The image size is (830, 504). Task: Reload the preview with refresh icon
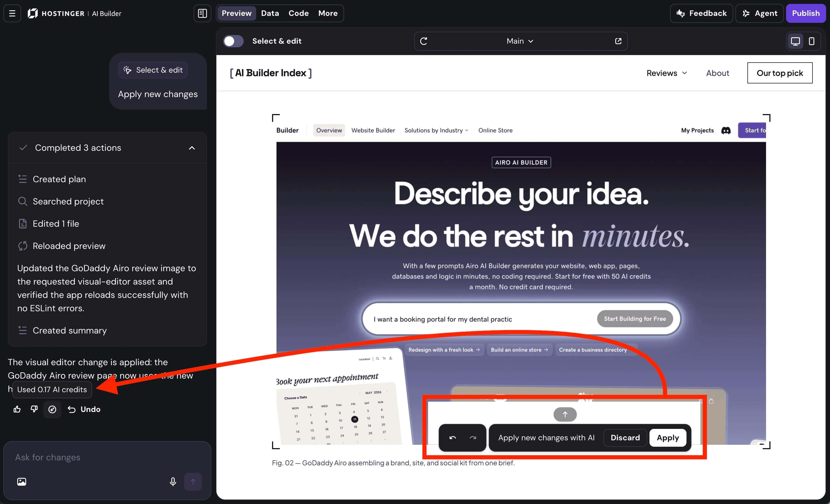[x=423, y=41]
